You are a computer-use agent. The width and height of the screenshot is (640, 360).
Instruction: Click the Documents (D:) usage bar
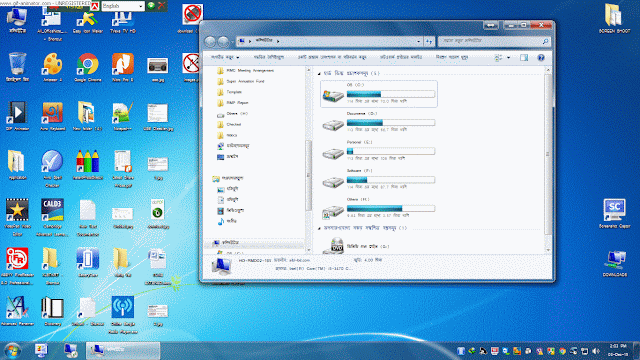click(x=391, y=122)
